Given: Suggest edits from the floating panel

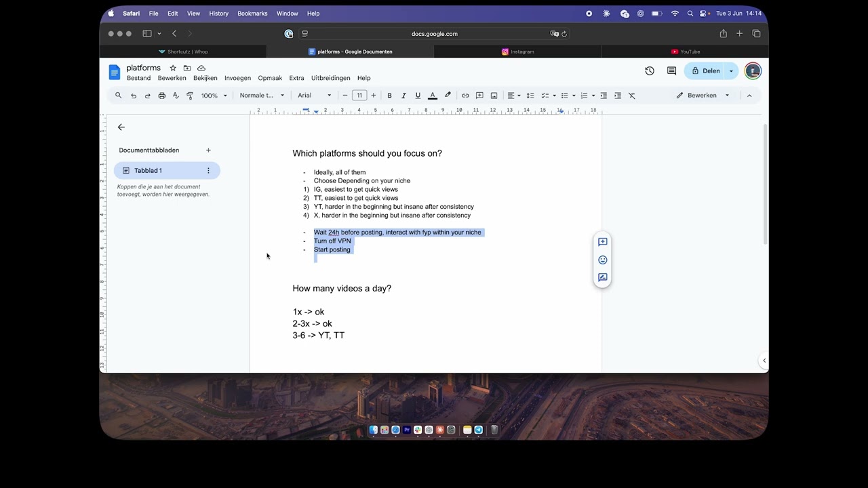Looking at the screenshot, I should click(602, 277).
